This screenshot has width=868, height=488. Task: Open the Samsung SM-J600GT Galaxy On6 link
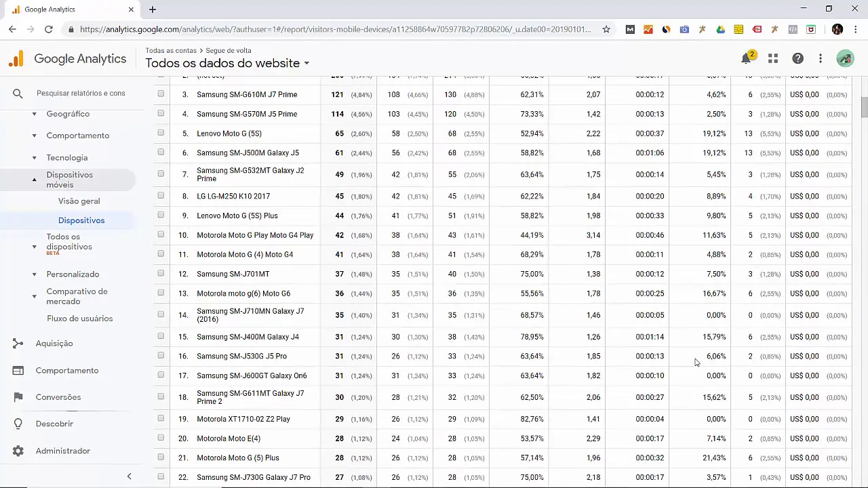[x=252, y=375]
